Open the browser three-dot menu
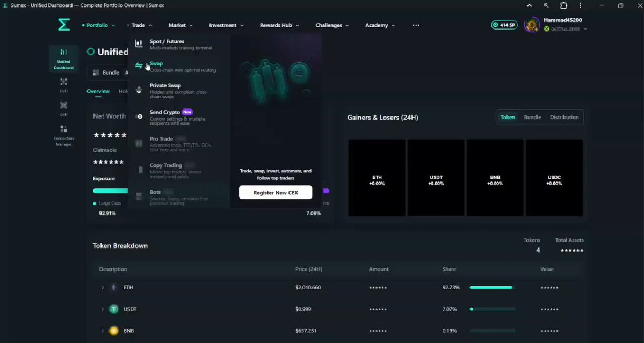This screenshot has width=644, height=343. (x=580, y=5)
